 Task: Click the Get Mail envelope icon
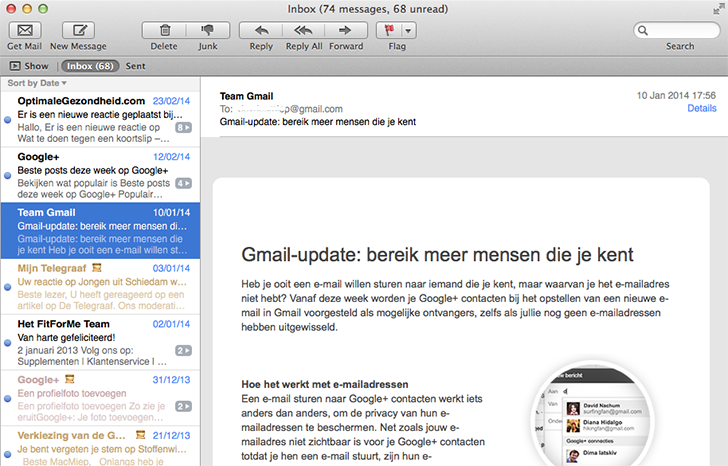pyautogui.click(x=25, y=31)
